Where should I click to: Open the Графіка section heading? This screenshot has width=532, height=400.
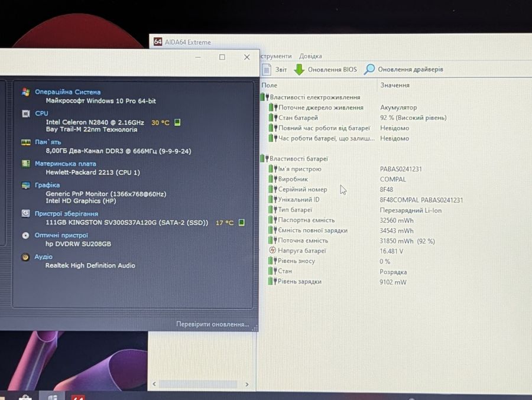[47, 185]
